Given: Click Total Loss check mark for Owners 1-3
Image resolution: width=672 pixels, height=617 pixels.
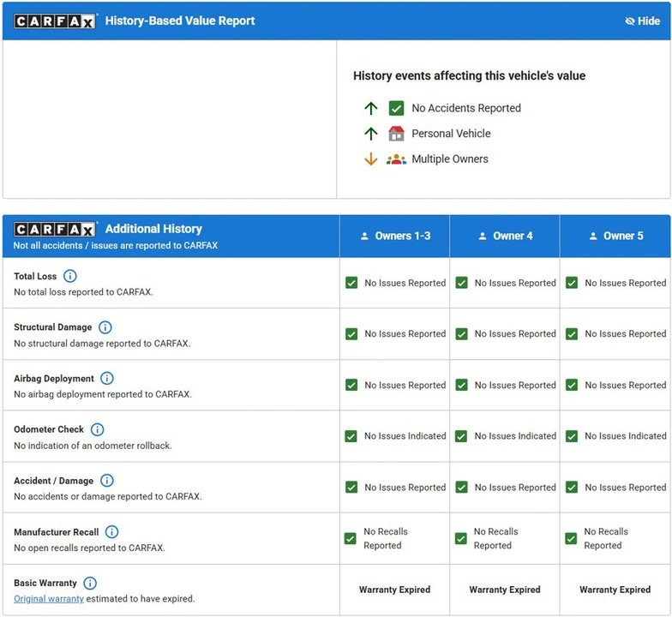Looking at the screenshot, I should 351,283.
